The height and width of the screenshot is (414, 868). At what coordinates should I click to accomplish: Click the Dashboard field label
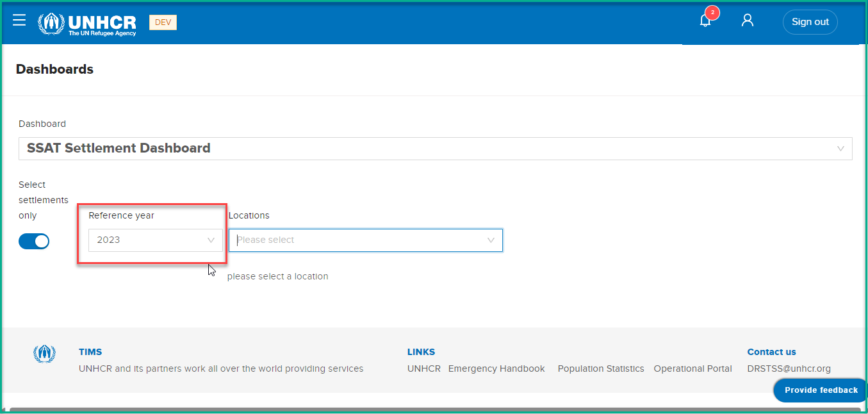[x=42, y=124]
